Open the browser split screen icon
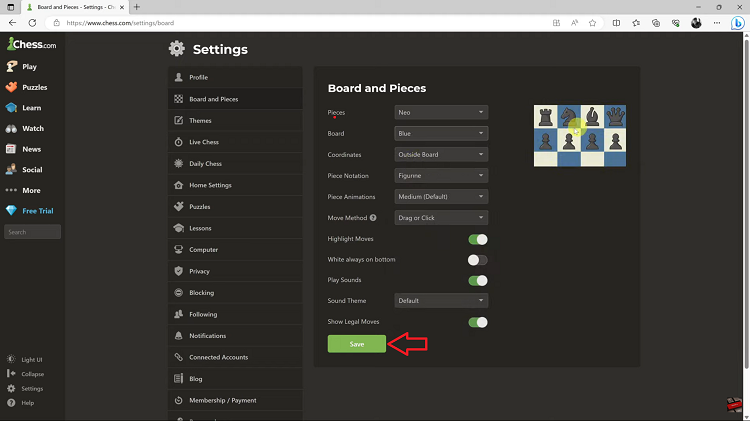 tap(616, 22)
